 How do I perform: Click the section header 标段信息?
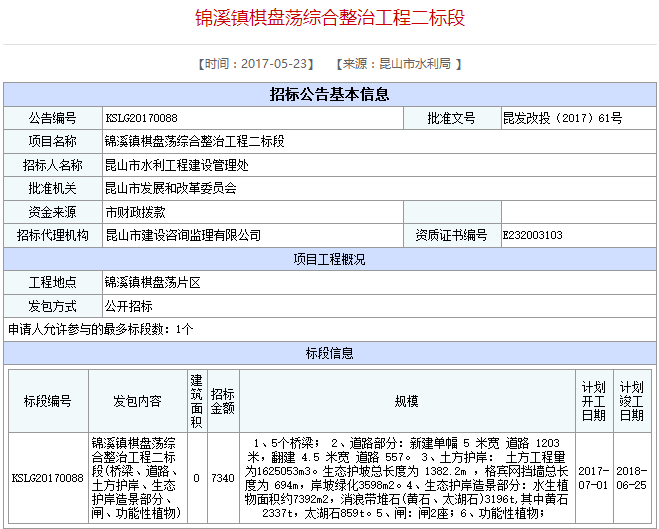pyautogui.click(x=330, y=353)
